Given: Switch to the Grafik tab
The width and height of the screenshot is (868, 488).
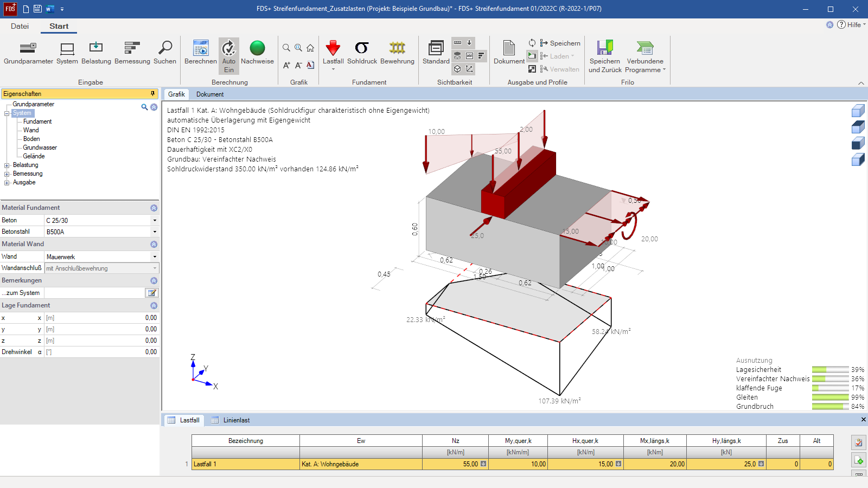Looking at the screenshot, I should coord(176,94).
